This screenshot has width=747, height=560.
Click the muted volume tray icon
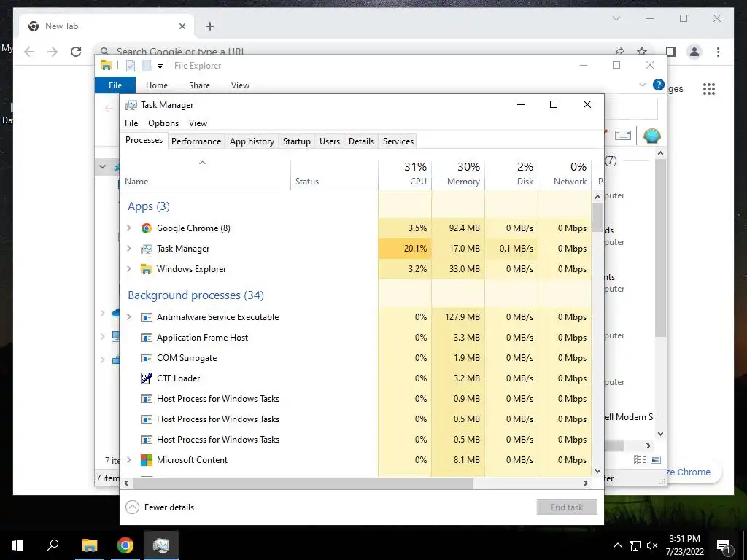(652, 545)
